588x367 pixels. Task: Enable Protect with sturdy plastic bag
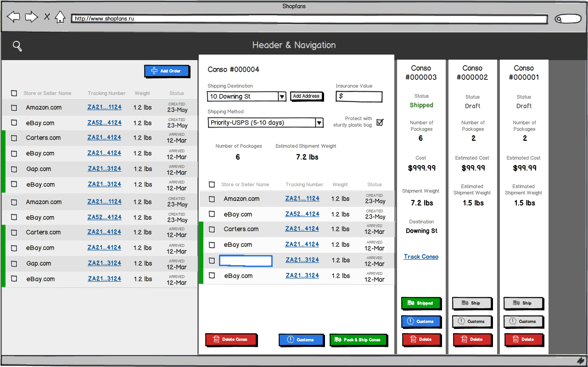380,122
